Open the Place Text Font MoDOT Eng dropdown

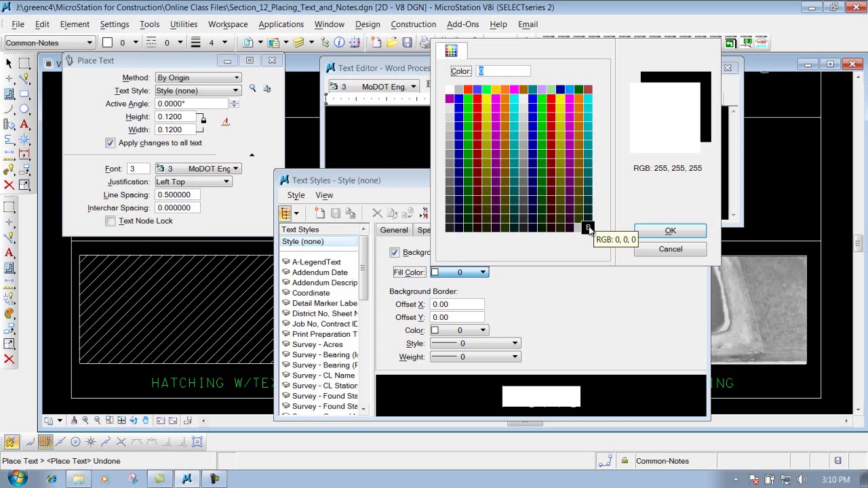197,169
